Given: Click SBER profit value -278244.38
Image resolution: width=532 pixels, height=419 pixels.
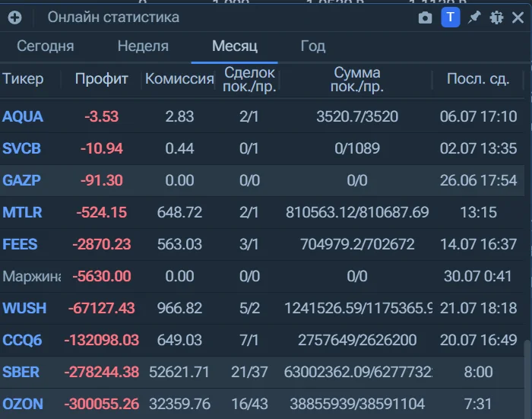Looking at the screenshot, I should coord(101,372).
